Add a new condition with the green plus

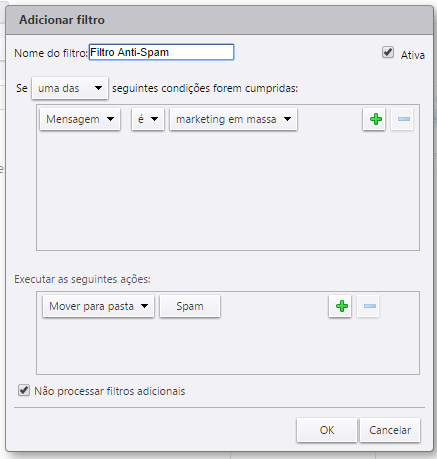pos(374,119)
